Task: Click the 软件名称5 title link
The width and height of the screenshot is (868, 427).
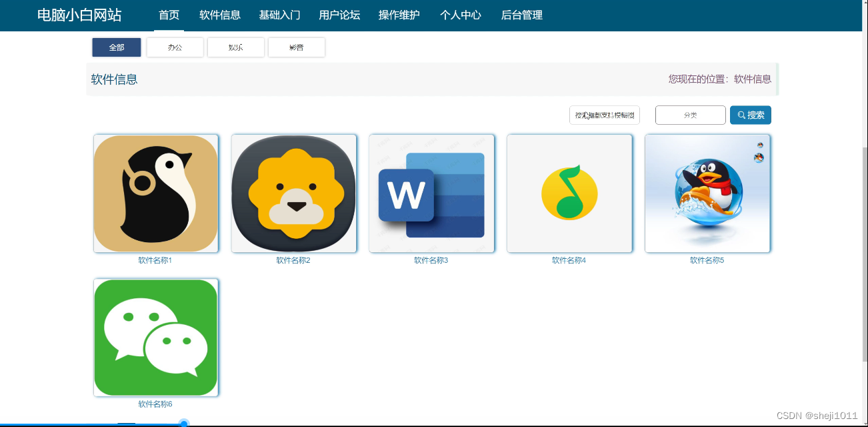Action: (707, 260)
